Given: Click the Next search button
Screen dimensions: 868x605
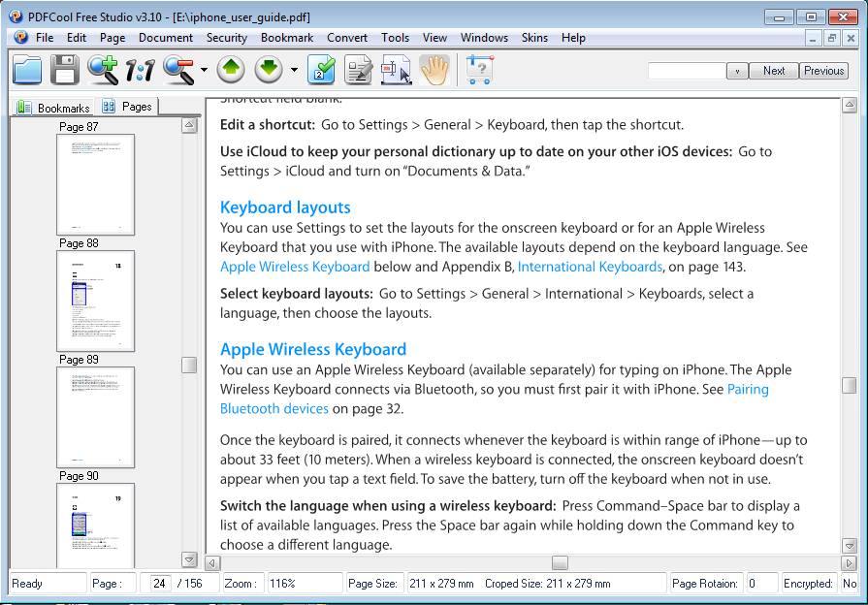Looking at the screenshot, I should point(774,71).
